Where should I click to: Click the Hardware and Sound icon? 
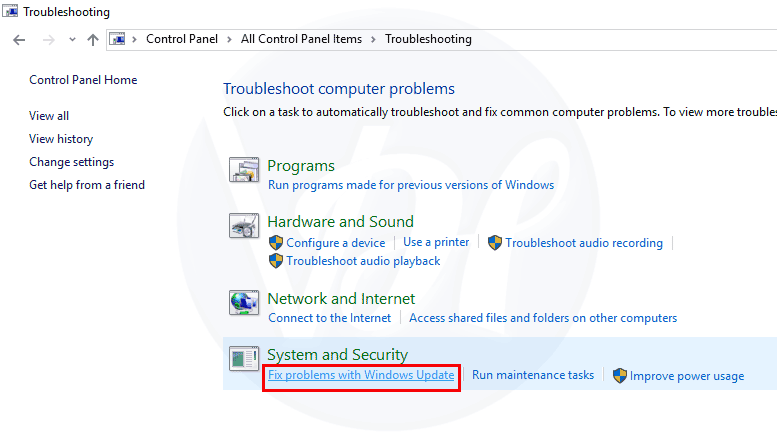244,226
